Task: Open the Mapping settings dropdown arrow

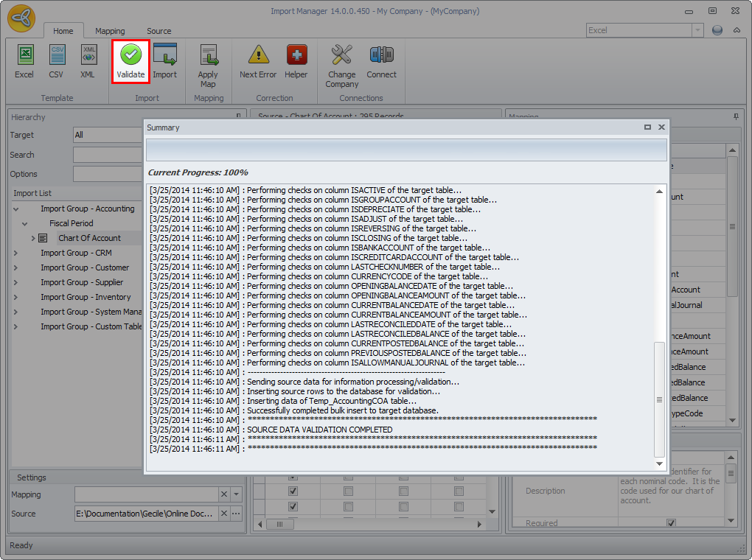Action: [x=236, y=494]
